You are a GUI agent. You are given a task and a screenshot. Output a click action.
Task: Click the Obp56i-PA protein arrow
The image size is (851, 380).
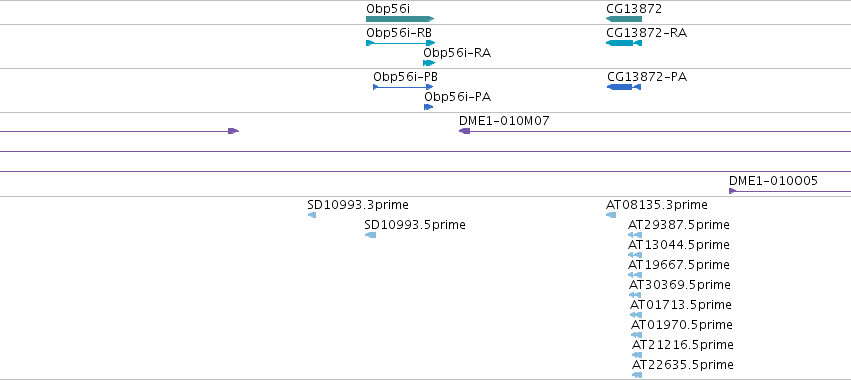point(428,107)
